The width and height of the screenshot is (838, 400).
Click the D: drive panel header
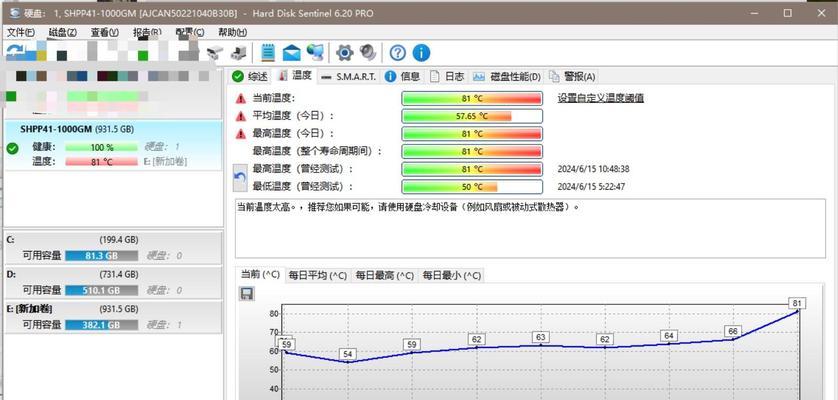(113, 274)
